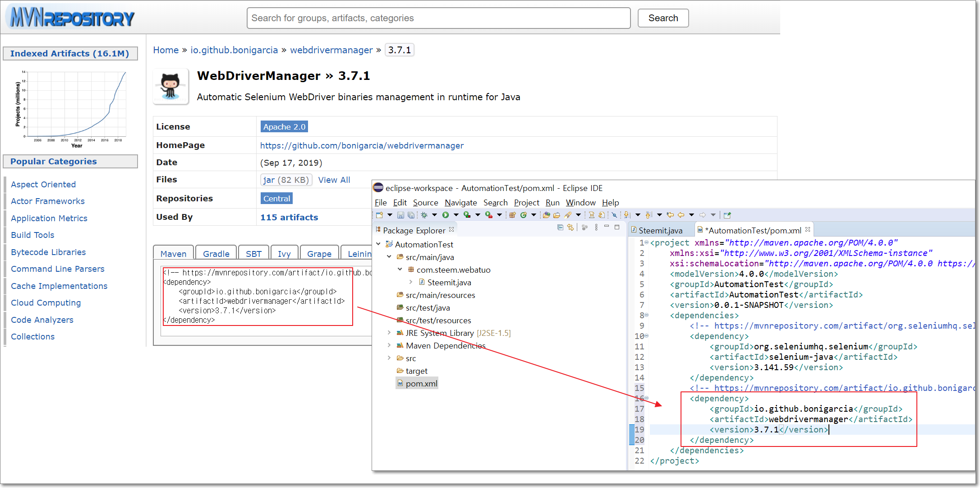Viewport: 980px width, 488px height.
Task: Open the New Java Class dropdown arrow
Action: coord(534,215)
